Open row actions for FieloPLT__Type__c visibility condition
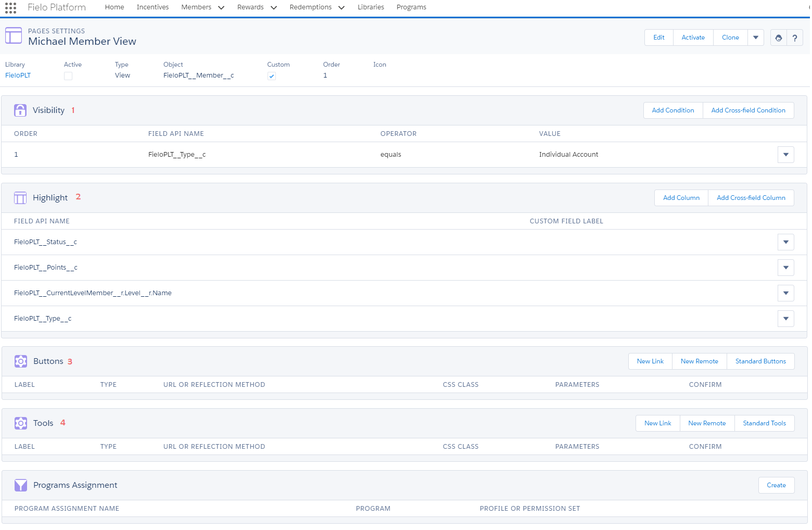Viewport: 812px width, 530px height. [x=786, y=155]
